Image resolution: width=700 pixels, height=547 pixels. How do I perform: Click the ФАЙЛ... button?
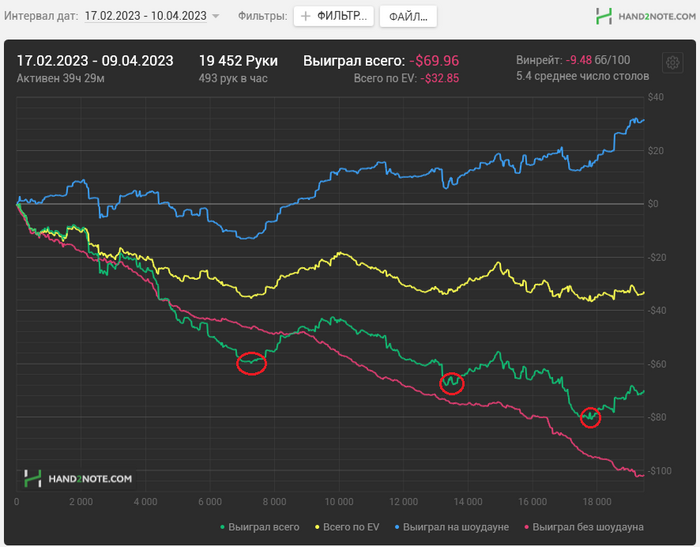[408, 17]
